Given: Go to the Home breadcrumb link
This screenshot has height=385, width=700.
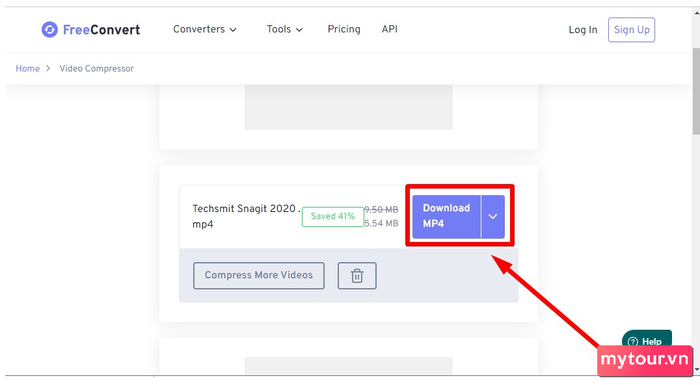Looking at the screenshot, I should pos(28,68).
